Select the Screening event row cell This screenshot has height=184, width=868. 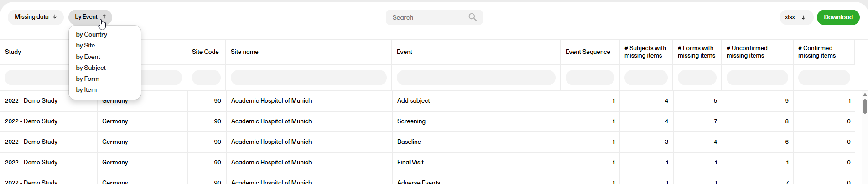[411, 121]
